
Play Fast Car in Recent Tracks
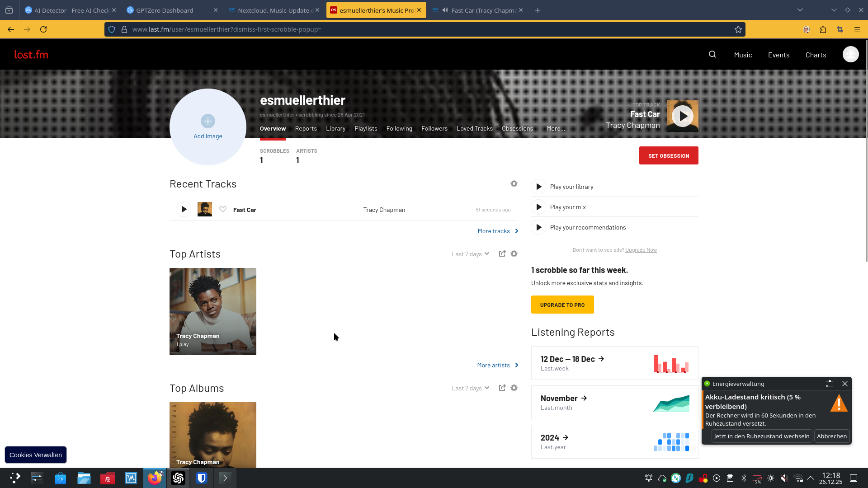184,209
